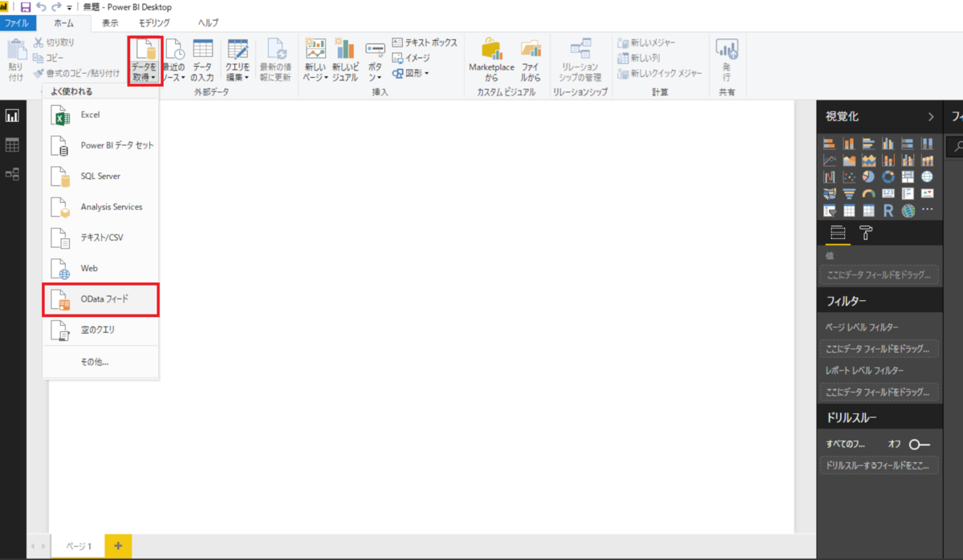Switch to the モデリング ribbon tab
Screen dimensions: 963x560
153,22
